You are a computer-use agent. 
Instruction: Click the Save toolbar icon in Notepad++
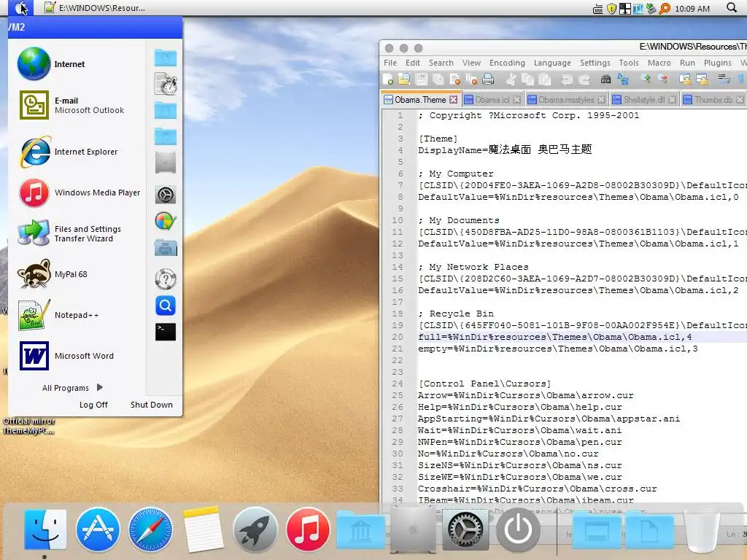pyautogui.click(x=422, y=79)
